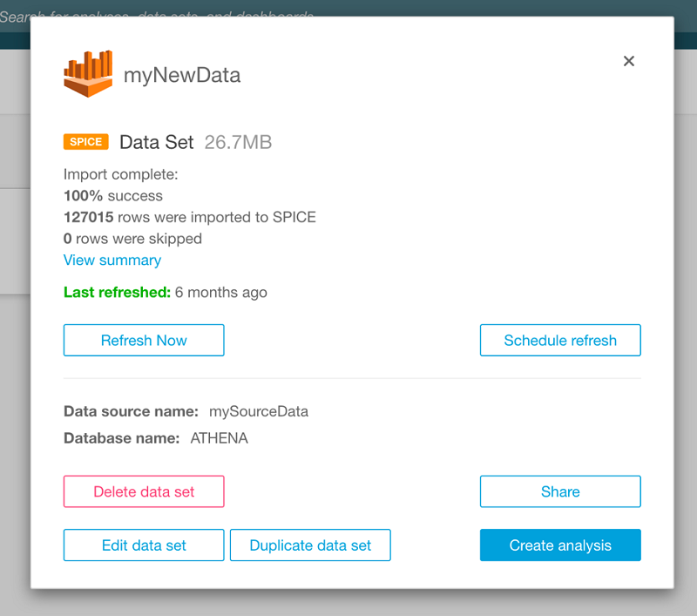
Task: Select Edit data set
Action: tap(144, 545)
